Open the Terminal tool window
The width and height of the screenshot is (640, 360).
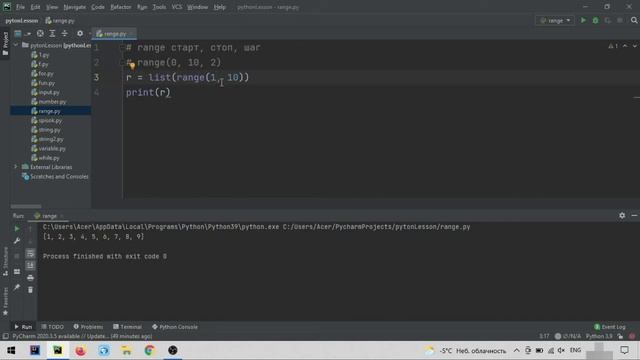click(x=127, y=327)
